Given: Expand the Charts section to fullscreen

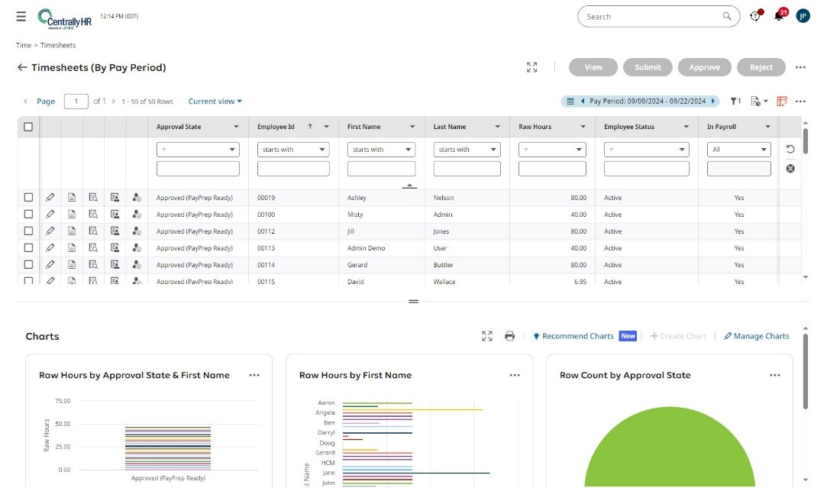Looking at the screenshot, I should pos(487,336).
